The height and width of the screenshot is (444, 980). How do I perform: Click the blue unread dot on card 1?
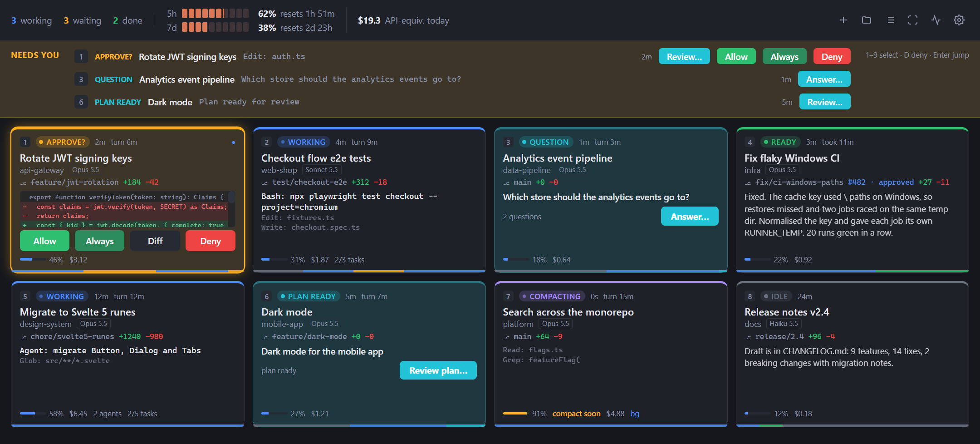(233, 143)
